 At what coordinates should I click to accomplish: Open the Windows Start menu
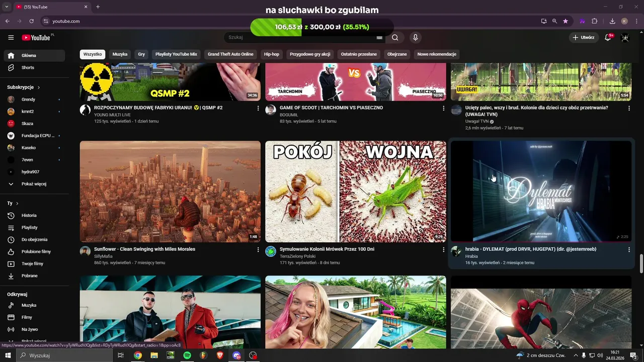[8, 355]
